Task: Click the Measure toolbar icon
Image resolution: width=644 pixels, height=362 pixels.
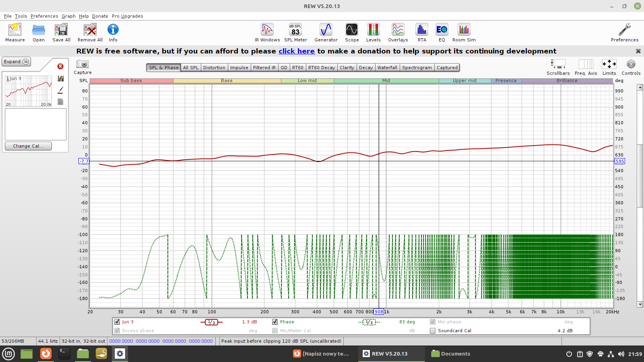Action: click(x=15, y=32)
